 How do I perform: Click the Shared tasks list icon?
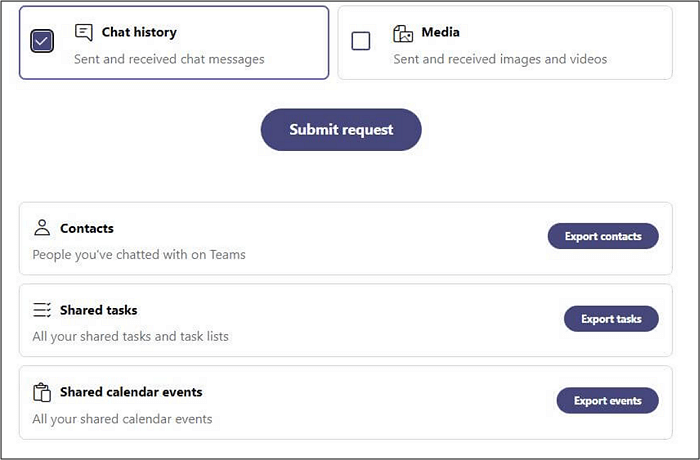(x=42, y=309)
